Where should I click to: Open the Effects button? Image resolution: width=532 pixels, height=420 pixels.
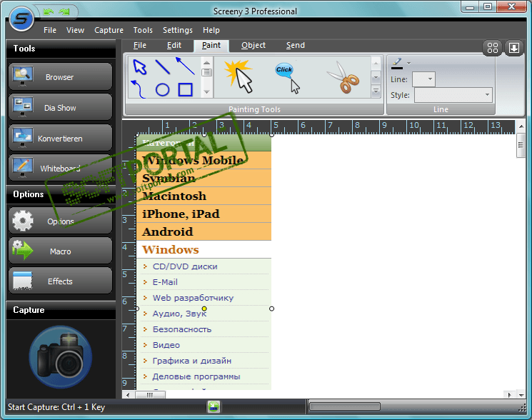pyautogui.click(x=61, y=281)
